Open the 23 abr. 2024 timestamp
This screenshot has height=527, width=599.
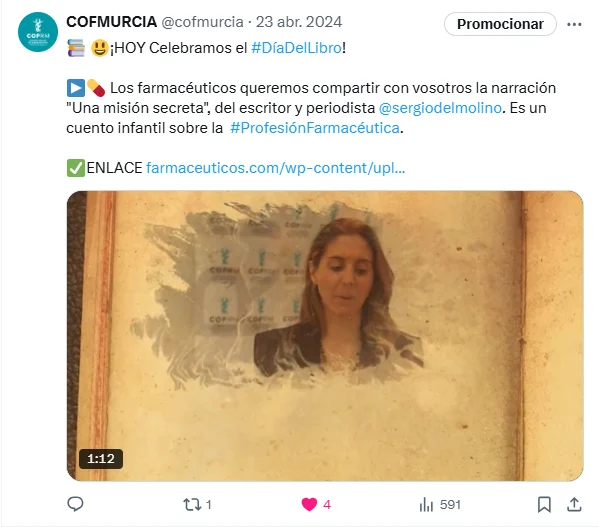pyautogui.click(x=299, y=22)
